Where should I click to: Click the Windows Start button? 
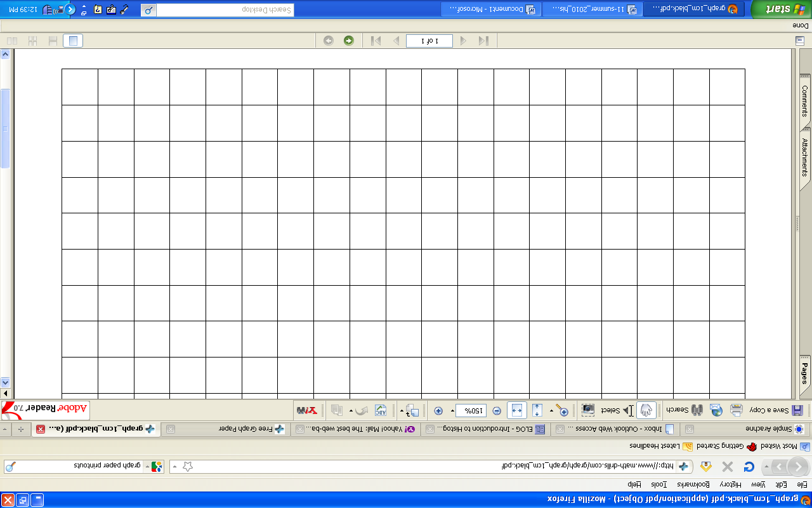(x=780, y=10)
